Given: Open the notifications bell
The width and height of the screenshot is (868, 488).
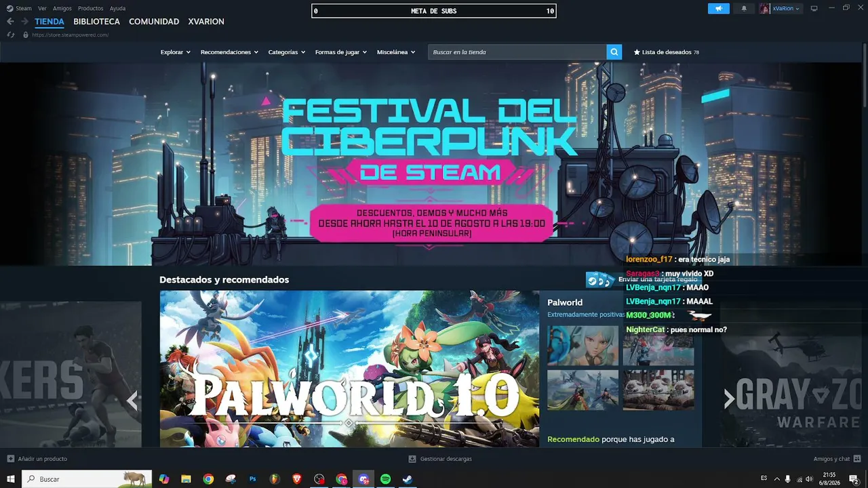Looking at the screenshot, I should click(x=744, y=8).
